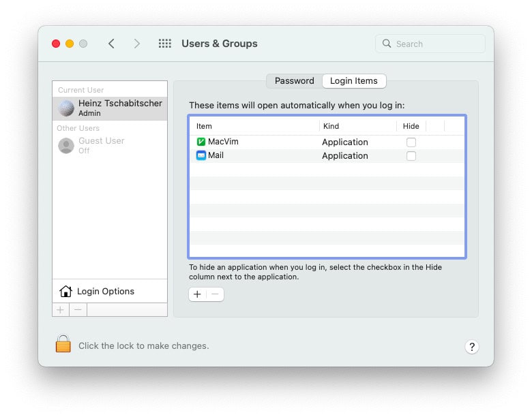532x417 pixels.
Task: Open Login Options in the sidebar
Action: tap(105, 292)
